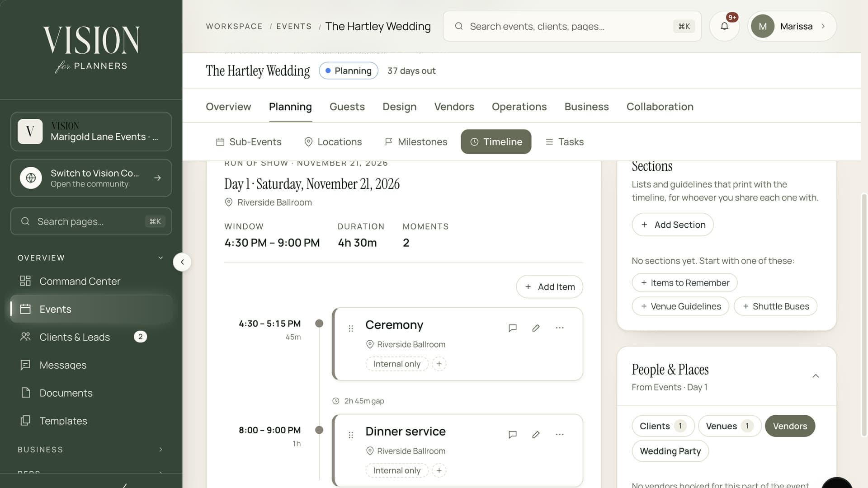Grab the drag handle on Dinner service card
This screenshot has width=868, height=488.
pyautogui.click(x=351, y=435)
